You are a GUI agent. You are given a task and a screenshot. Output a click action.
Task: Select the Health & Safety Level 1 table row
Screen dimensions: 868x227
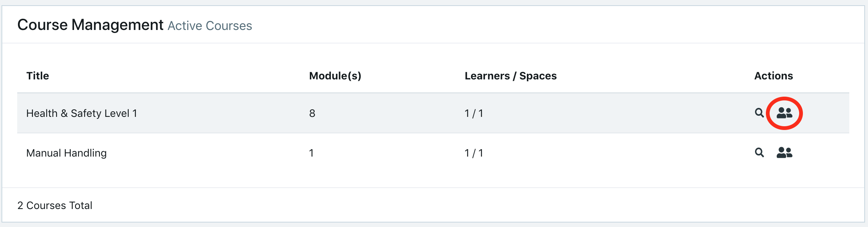pyautogui.click(x=433, y=113)
